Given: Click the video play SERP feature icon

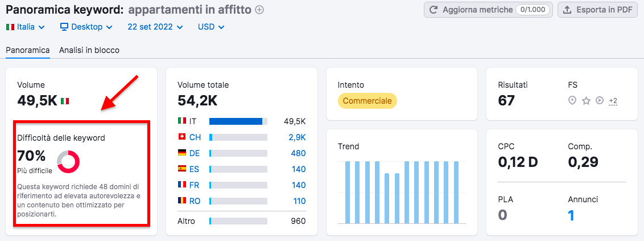Looking at the screenshot, I should [599, 101].
